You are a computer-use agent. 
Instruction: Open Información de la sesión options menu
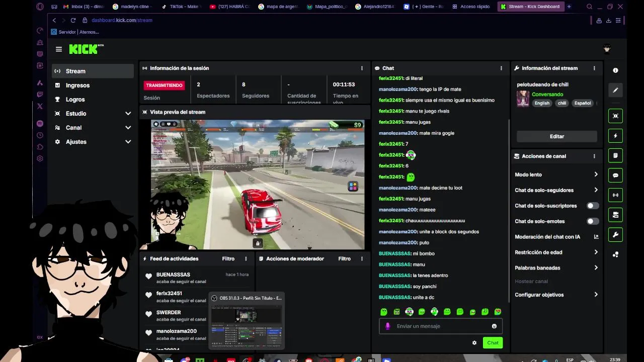(361, 68)
